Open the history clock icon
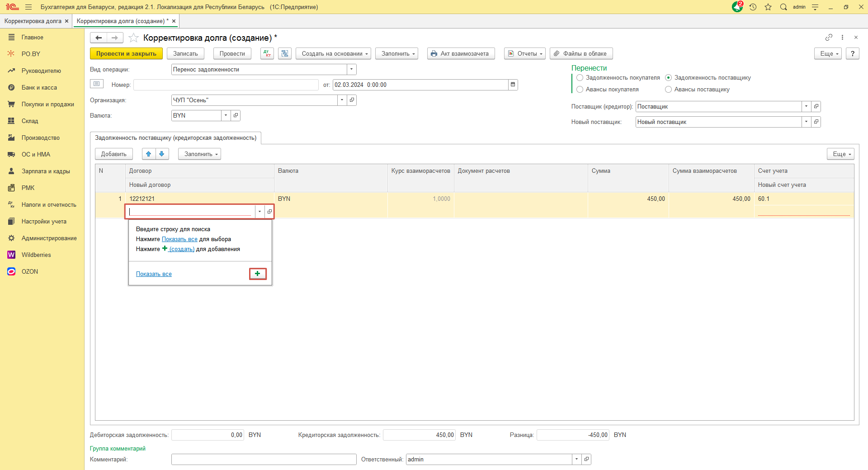The height and width of the screenshot is (470, 868). click(x=753, y=7)
